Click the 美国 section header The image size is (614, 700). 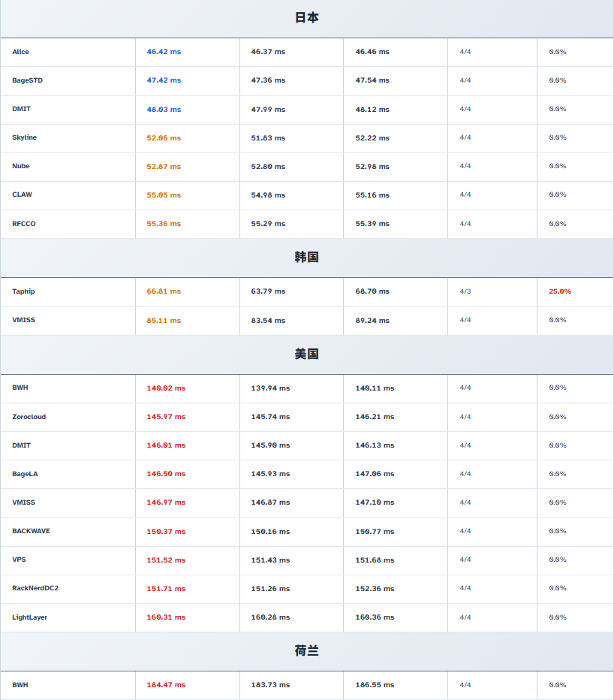click(x=306, y=354)
